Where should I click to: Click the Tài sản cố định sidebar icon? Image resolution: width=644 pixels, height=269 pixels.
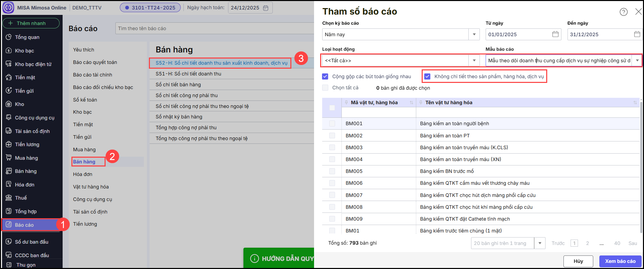point(9,131)
